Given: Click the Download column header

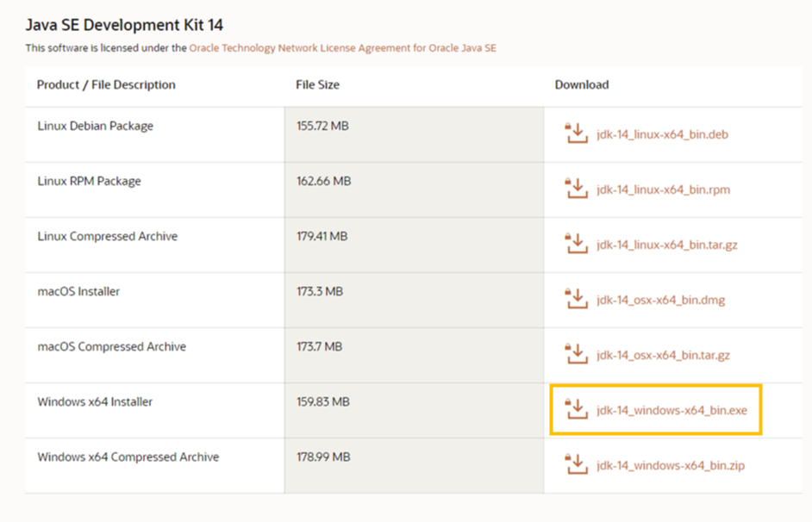Looking at the screenshot, I should point(582,84).
